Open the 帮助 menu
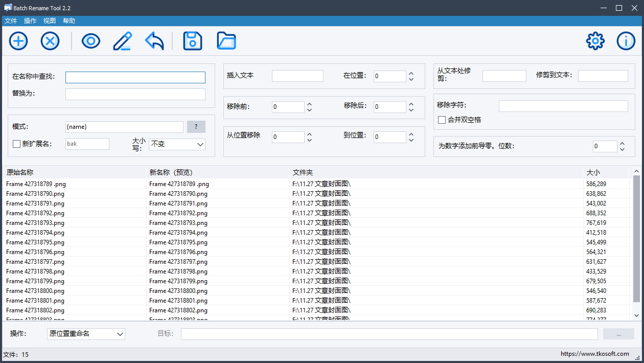This screenshot has height=363, width=644. coord(69,21)
